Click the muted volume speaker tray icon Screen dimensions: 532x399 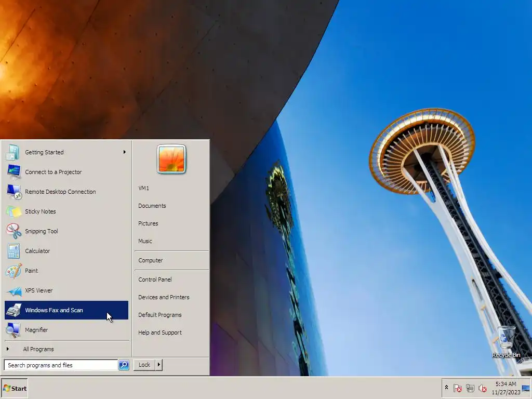tap(482, 388)
